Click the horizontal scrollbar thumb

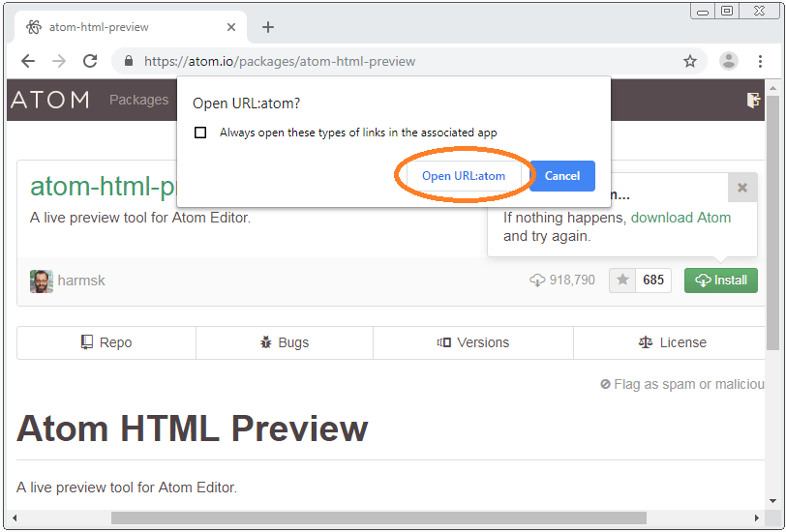[378, 517]
